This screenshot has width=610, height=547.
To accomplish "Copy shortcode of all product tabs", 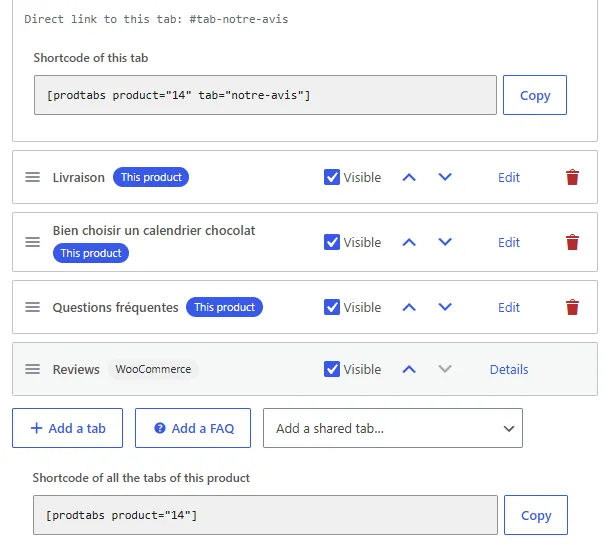I will tap(536, 515).
